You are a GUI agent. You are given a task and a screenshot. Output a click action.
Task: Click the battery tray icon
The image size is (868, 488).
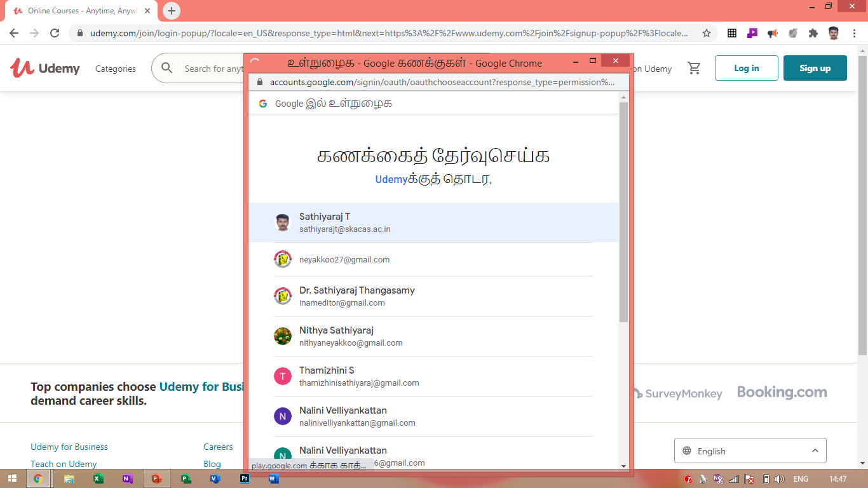(x=766, y=479)
